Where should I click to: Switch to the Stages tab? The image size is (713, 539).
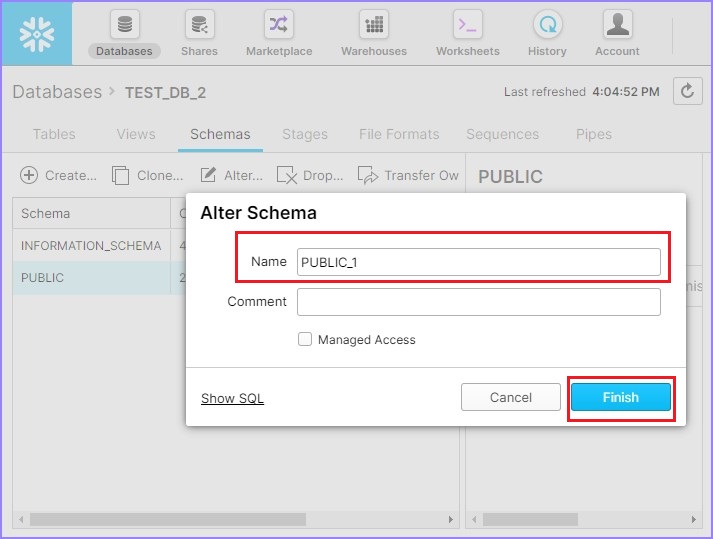pos(304,134)
